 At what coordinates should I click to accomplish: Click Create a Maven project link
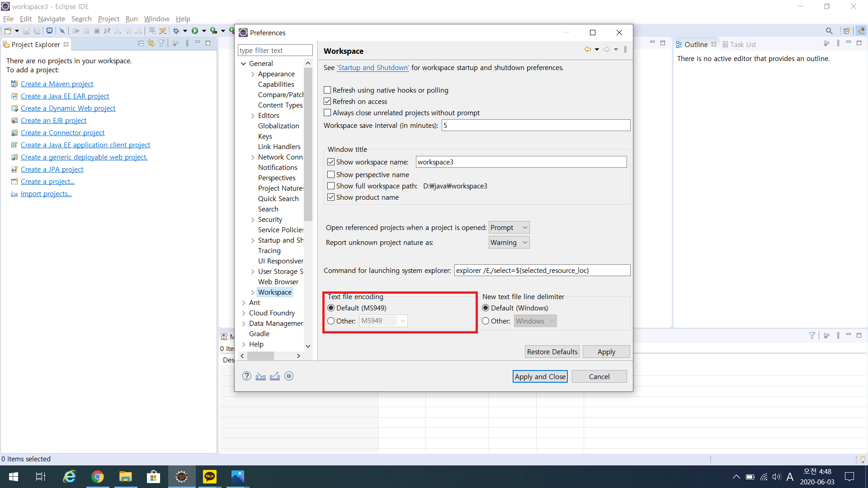click(x=57, y=84)
